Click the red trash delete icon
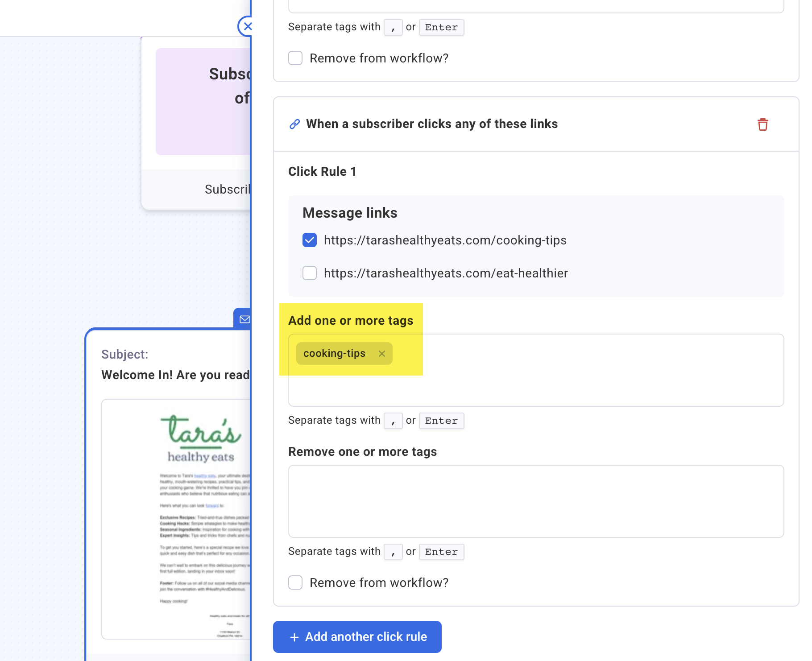Image resolution: width=812 pixels, height=661 pixels. [762, 124]
